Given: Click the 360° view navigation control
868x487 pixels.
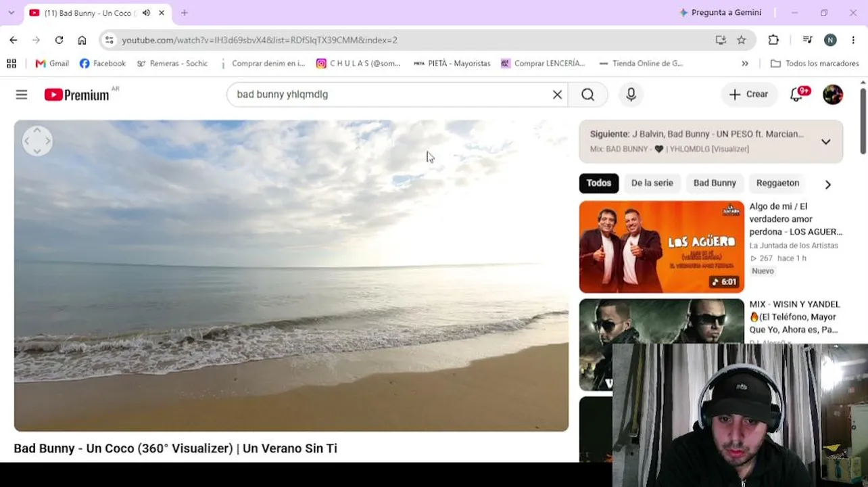Looking at the screenshot, I should (37, 141).
